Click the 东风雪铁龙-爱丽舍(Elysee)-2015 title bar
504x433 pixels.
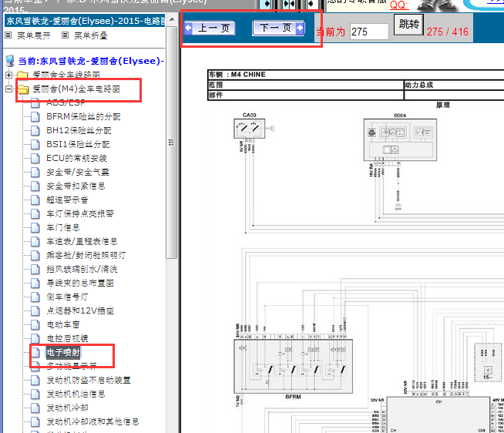point(85,21)
